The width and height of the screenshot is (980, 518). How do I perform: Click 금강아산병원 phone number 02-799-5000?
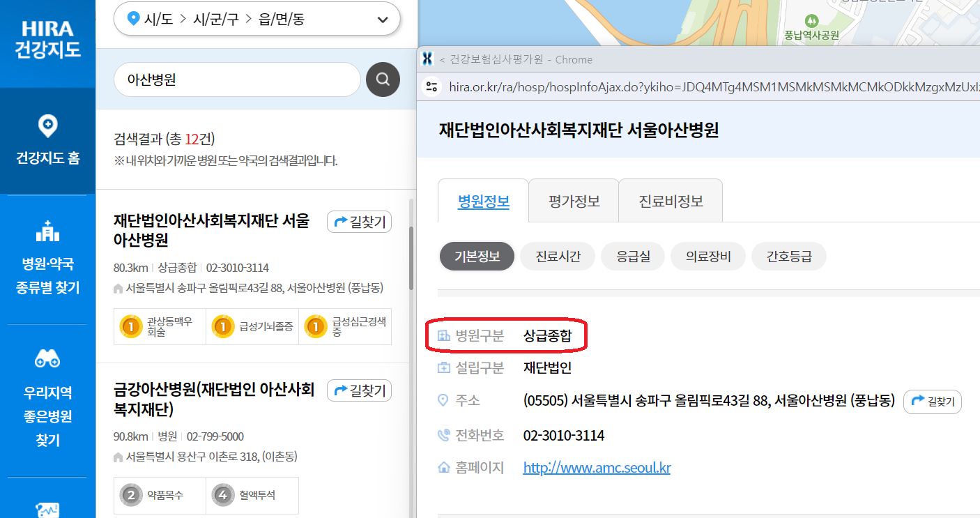point(215,436)
